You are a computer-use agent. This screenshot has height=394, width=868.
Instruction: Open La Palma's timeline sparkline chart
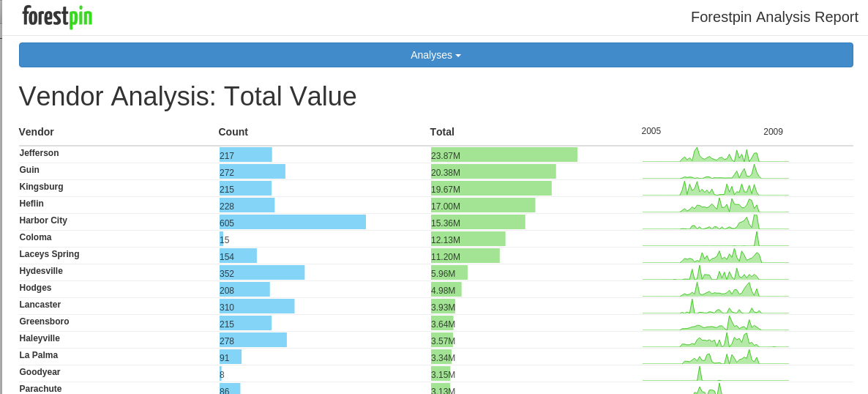click(715, 357)
